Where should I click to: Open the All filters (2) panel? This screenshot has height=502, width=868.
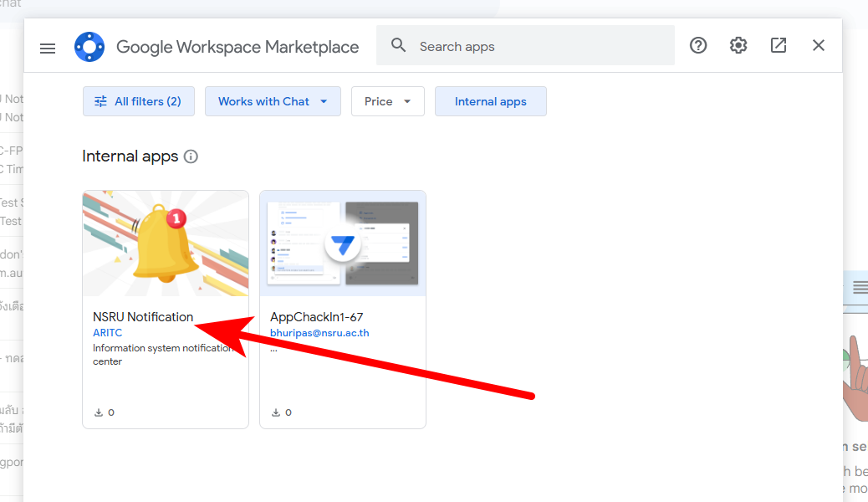[138, 101]
